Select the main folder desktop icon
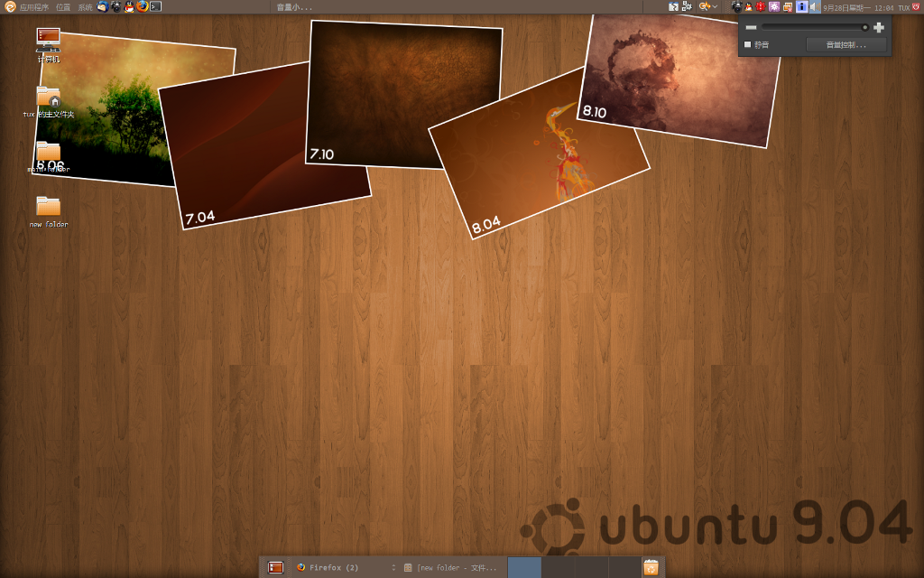Screen dimensions: 924x578 pyautogui.click(x=49, y=157)
